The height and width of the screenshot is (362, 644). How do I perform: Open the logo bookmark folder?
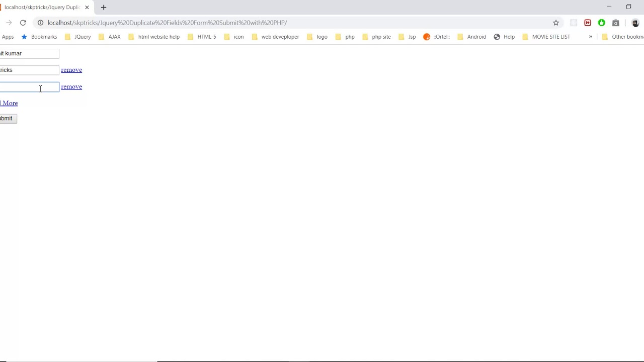click(x=317, y=37)
